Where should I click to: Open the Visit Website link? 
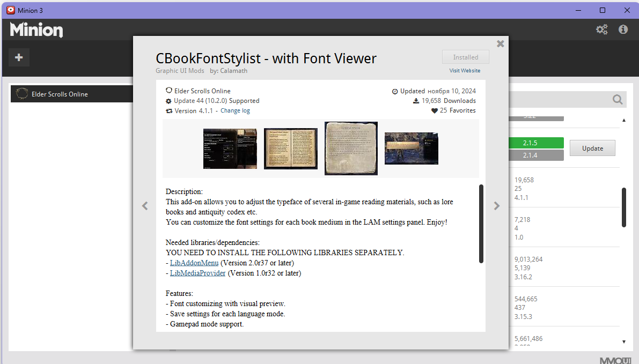click(465, 70)
